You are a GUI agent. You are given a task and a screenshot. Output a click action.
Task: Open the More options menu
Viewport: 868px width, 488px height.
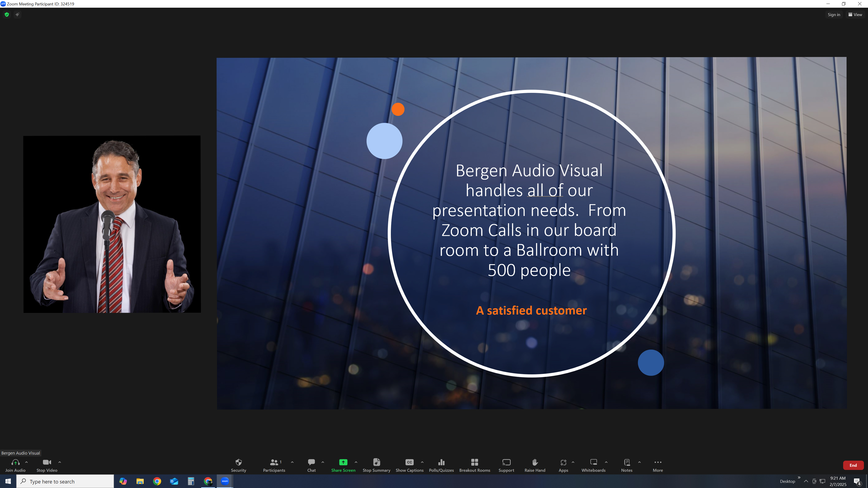click(658, 465)
